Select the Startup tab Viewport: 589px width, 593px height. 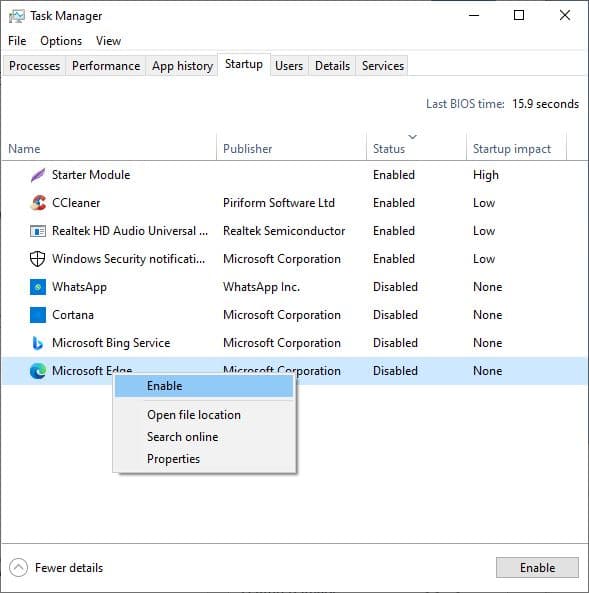coord(244,64)
